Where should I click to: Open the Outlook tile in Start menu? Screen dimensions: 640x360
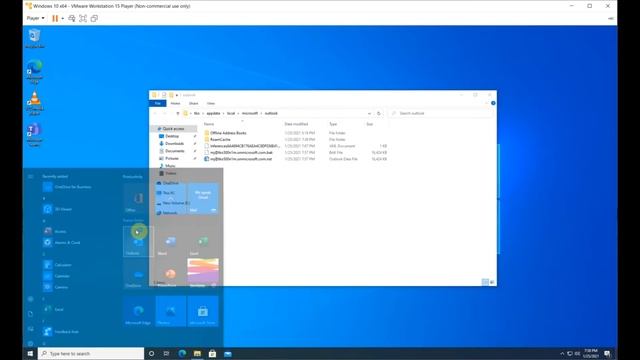tap(138, 242)
